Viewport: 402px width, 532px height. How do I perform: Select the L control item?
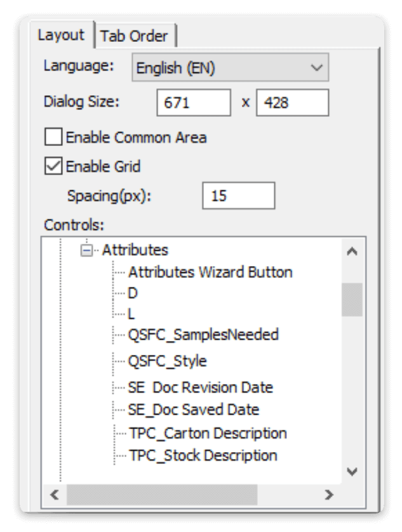pos(131,314)
